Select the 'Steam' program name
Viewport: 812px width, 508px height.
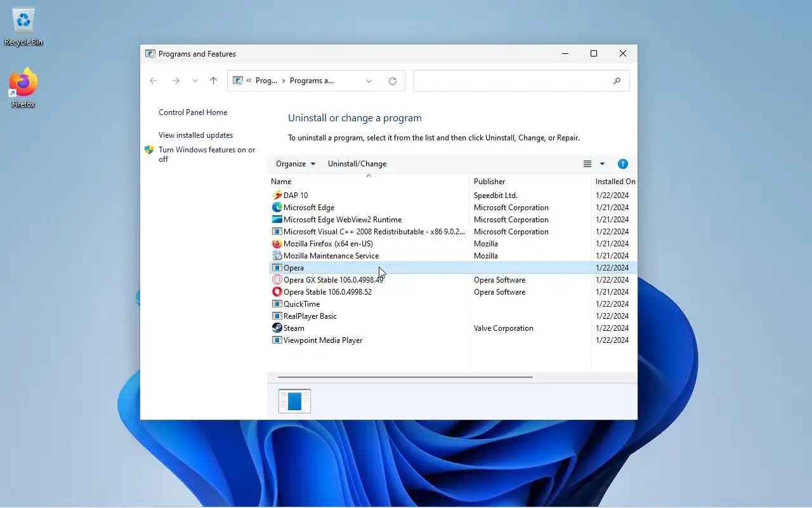coord(294,328)
